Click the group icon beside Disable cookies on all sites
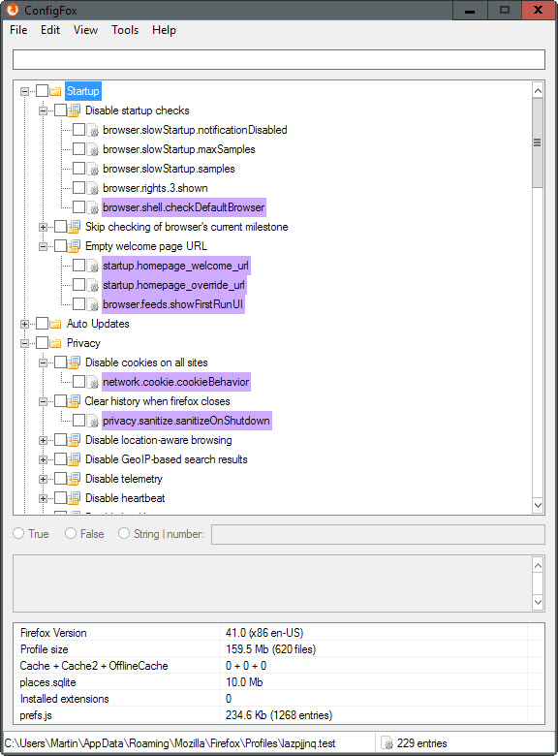Viewport: 558px width, 756px height. 74,362
